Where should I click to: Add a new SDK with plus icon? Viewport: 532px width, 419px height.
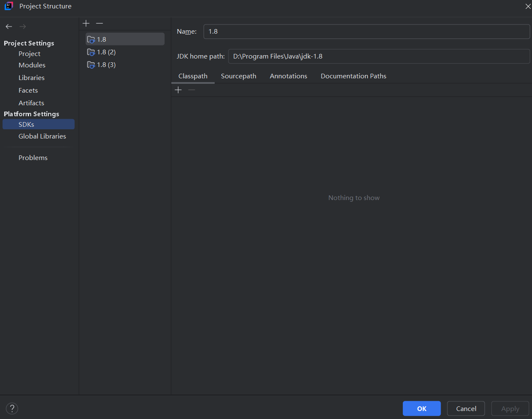(x=86, y=23)
